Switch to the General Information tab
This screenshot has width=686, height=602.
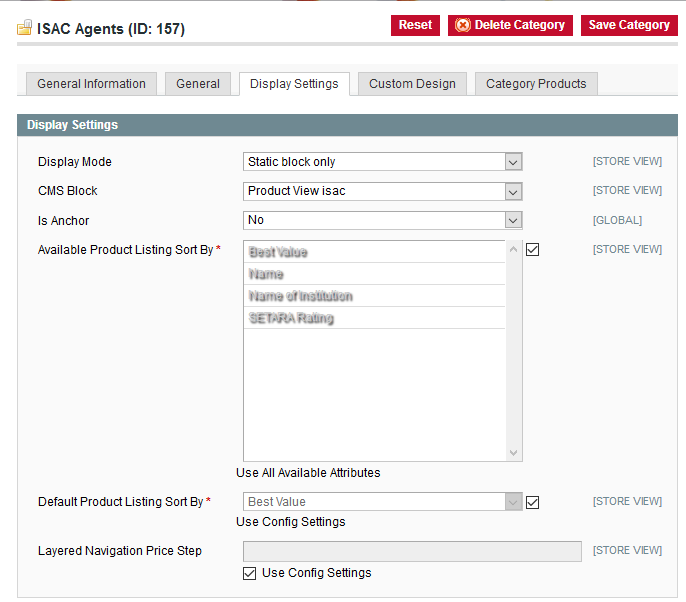click(x=91, y=84)
